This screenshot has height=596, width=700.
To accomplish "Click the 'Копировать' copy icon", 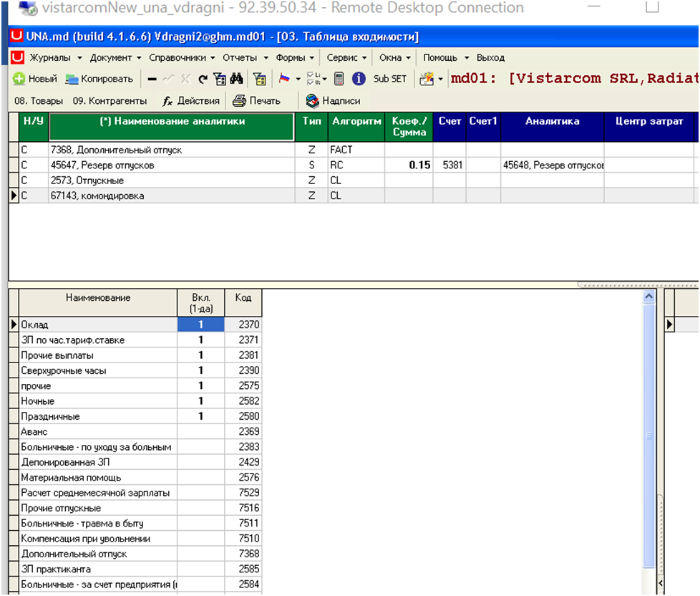I will point(72,79).
